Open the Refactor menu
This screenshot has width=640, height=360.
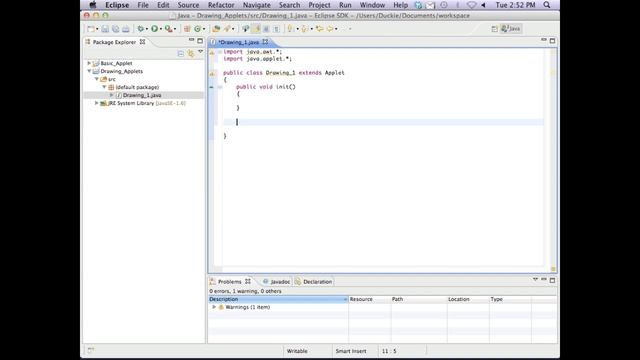221,5
